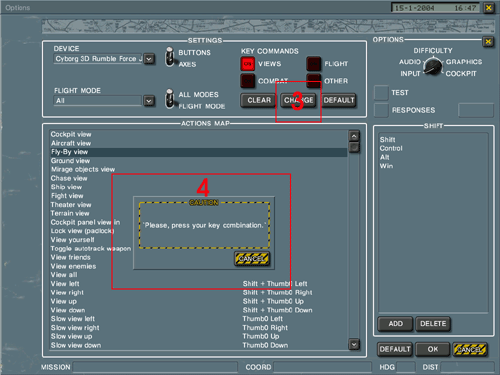Click the DIST field at bottom
The image size is (500, 375).
(467, 367)
